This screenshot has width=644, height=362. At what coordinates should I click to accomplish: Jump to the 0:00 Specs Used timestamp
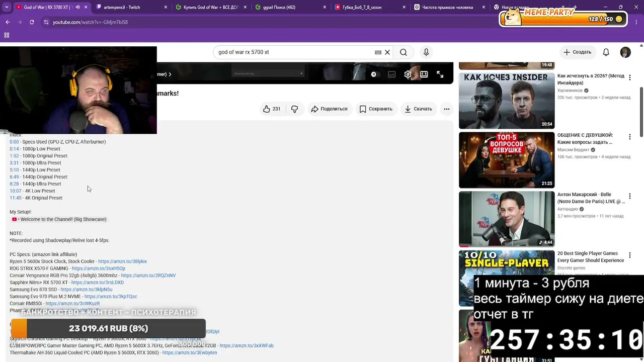tap(14, 142)
